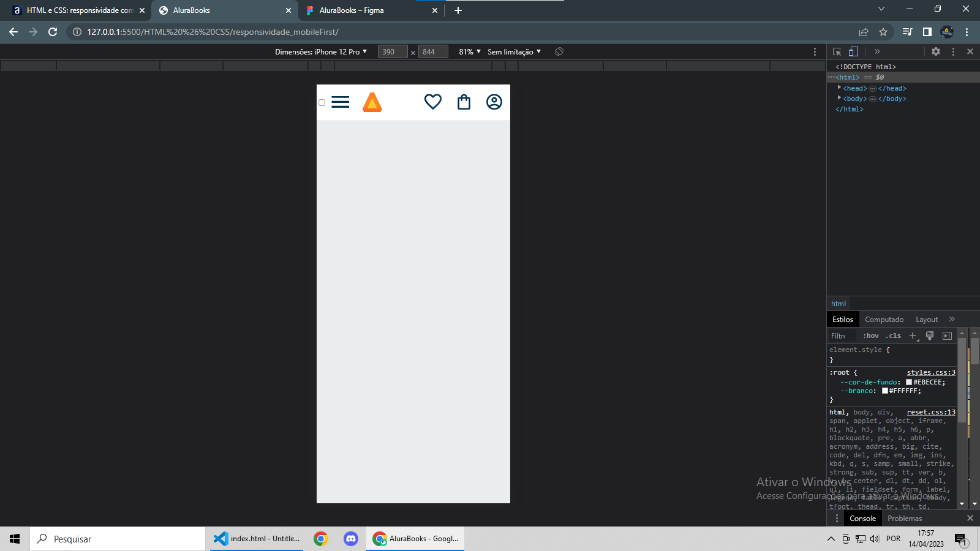Click the #FFFFFF color swatch

(885, 391)
